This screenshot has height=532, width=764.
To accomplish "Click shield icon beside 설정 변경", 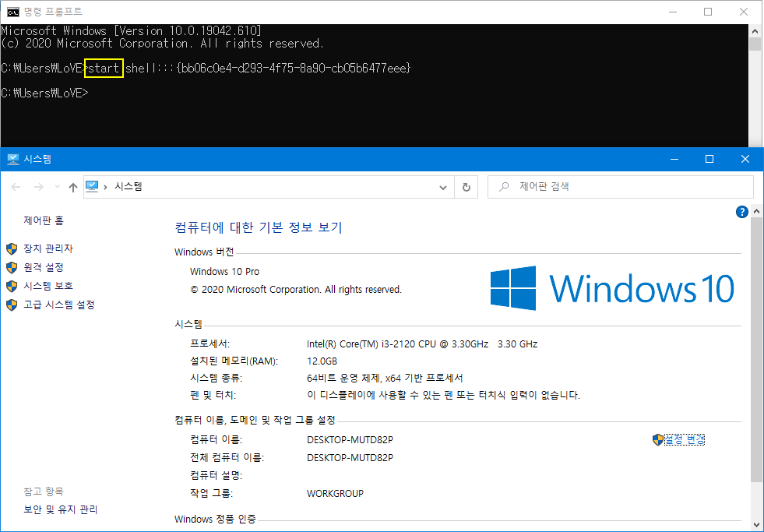I will pyautogui.click(x=658, y=439).
